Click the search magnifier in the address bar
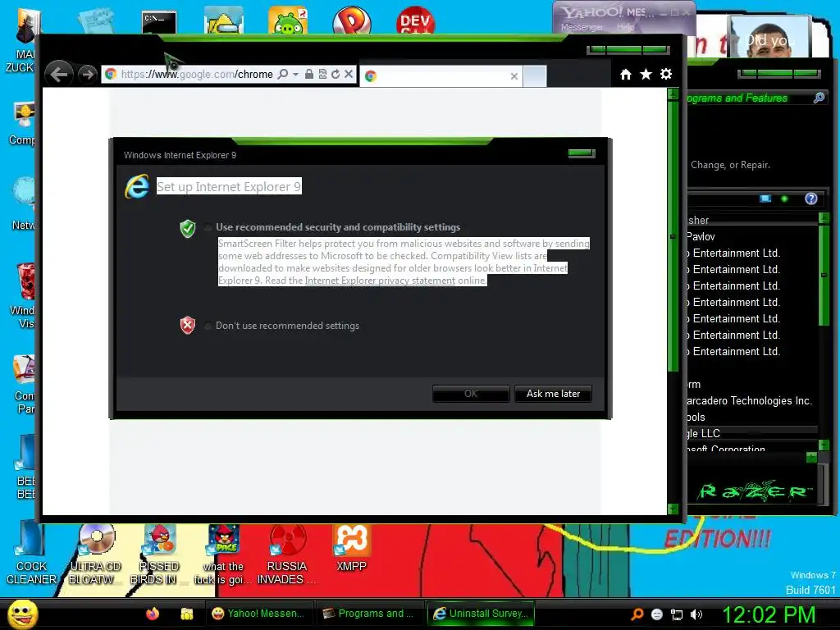Screen dimensions: 840x630 [283, 74]
